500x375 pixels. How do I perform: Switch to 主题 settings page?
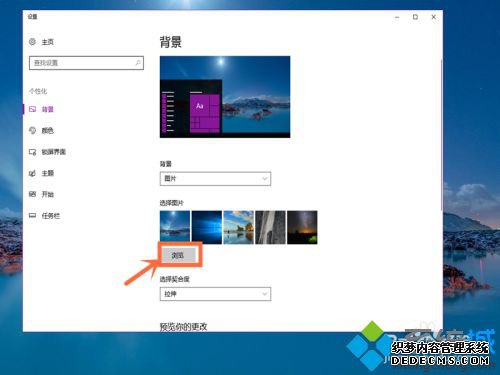47,173
